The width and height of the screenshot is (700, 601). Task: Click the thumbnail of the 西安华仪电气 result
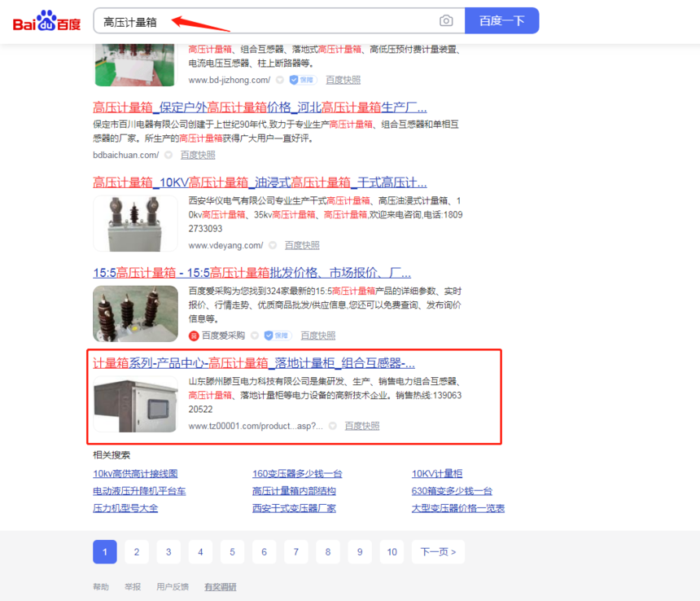pos(135,223)
